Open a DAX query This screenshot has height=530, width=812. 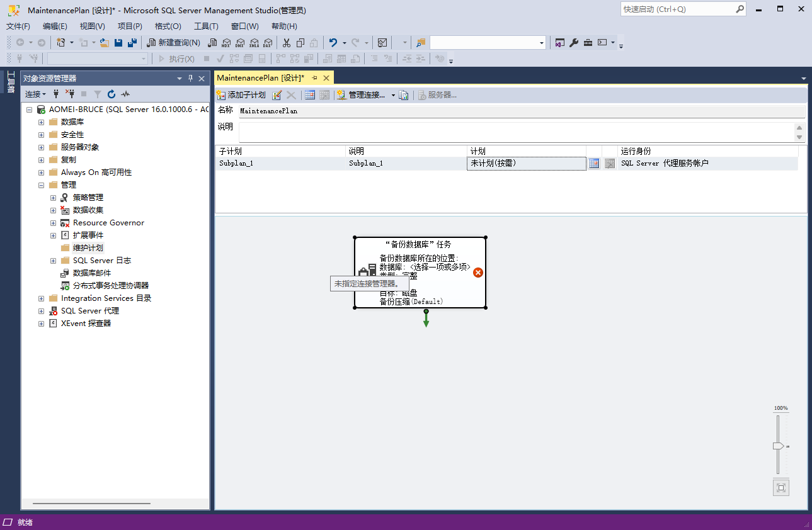(267, 43)
